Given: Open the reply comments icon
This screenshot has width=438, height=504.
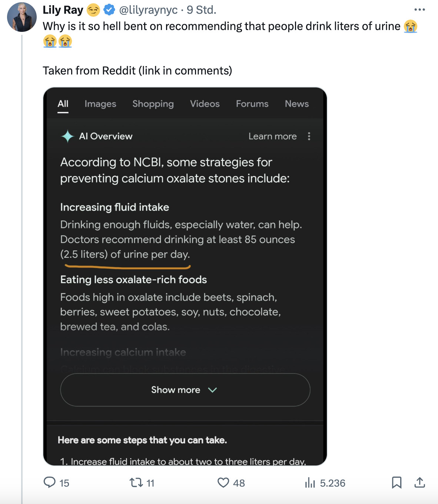Looking at the screenshot, I should tap(50, 482).
